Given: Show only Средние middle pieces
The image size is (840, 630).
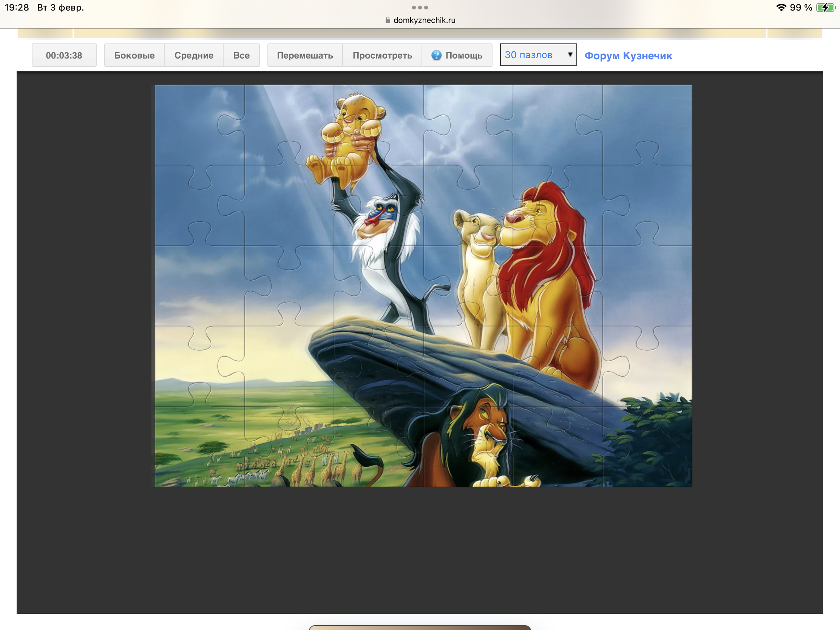Looking at the screenshot, I should (x=194, y=56).
